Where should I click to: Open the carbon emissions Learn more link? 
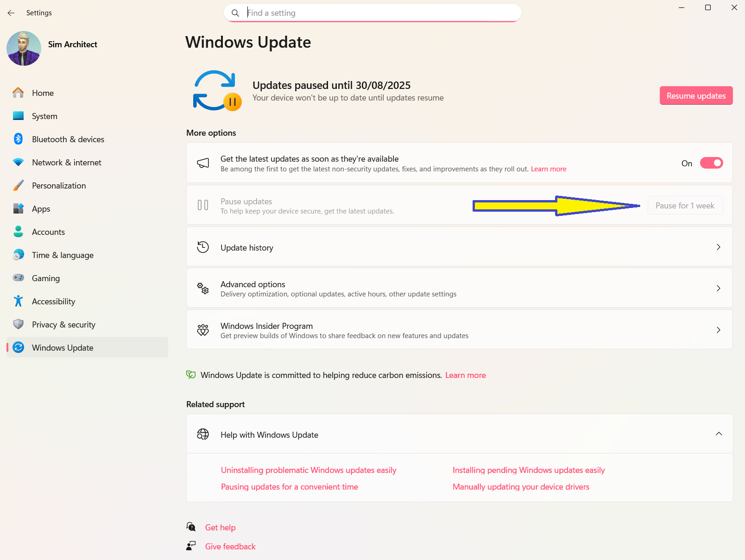(465, 375)
